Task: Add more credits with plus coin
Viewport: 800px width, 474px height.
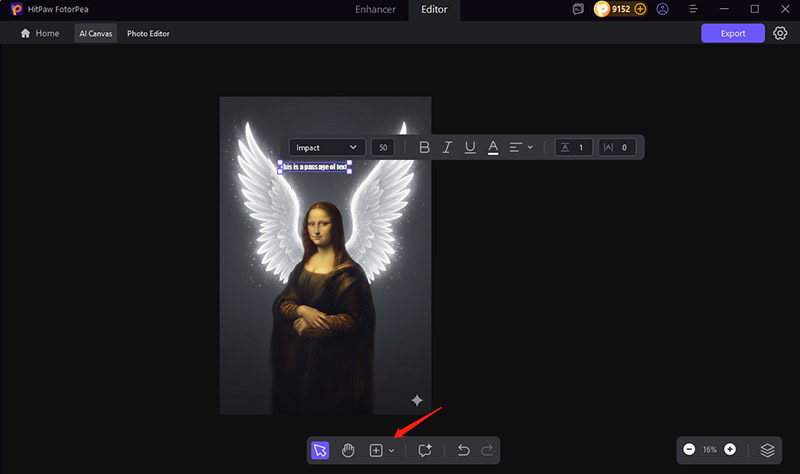Action: point(640,9)
